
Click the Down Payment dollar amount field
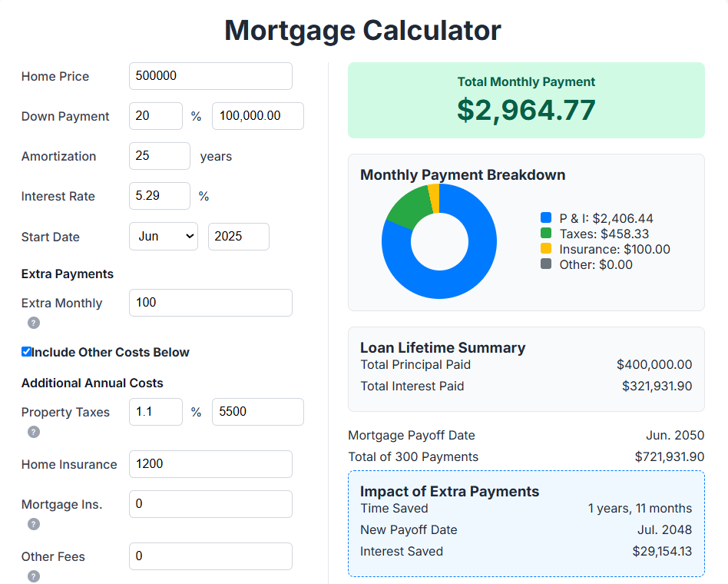(257, 116)
